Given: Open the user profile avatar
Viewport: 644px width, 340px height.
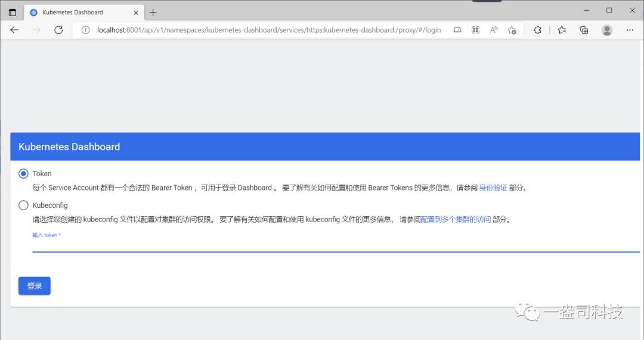Looking at the screenshot, I should point(606,30).
